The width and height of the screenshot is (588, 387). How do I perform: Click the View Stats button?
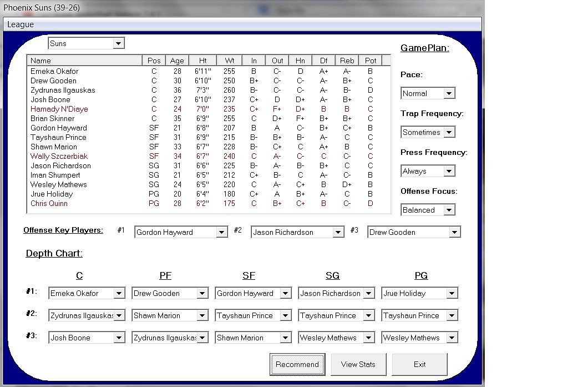point(358,364)
